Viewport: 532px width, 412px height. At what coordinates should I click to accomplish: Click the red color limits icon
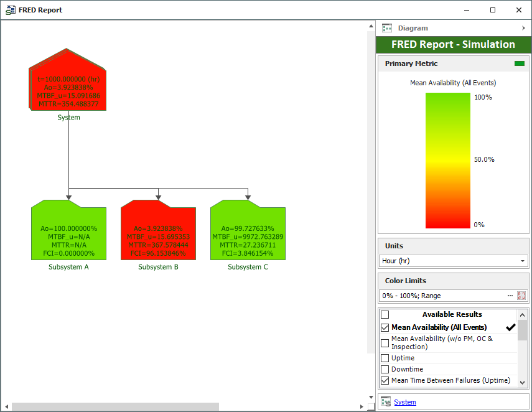521,296
